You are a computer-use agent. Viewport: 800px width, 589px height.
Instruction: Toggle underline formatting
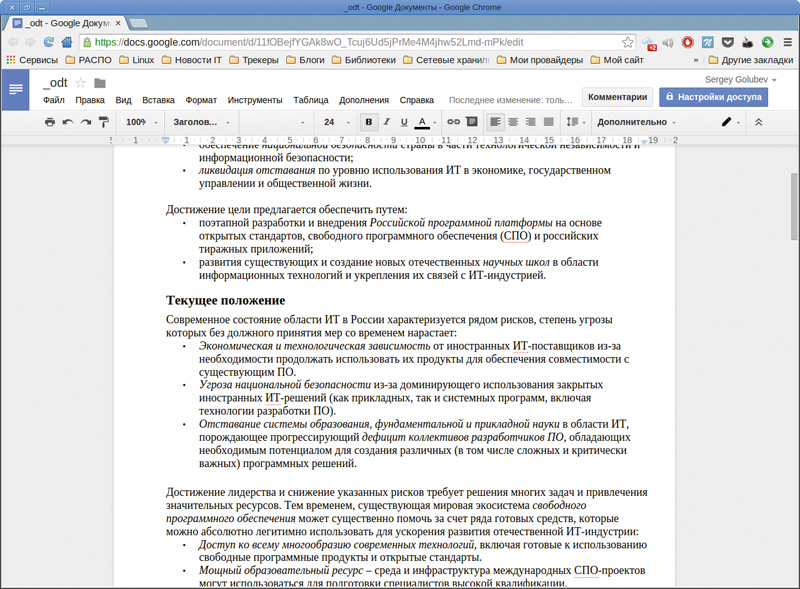[404, 122]
